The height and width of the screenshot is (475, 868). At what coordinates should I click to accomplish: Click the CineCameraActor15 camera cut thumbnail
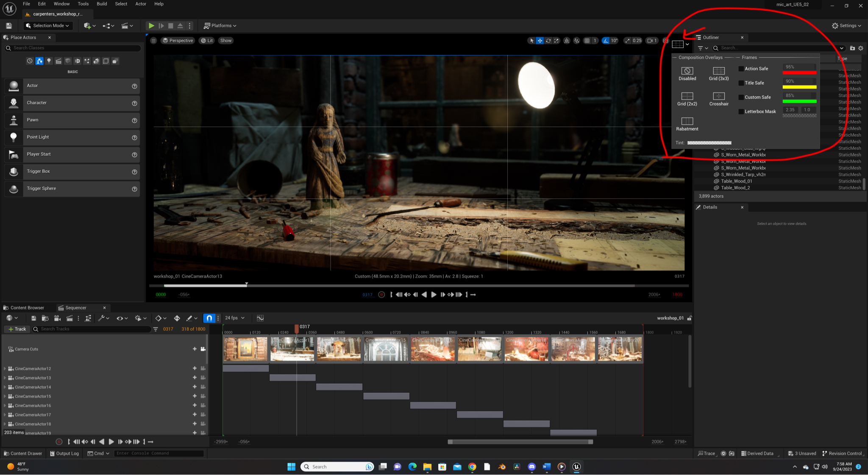click(x=386, y=349)
